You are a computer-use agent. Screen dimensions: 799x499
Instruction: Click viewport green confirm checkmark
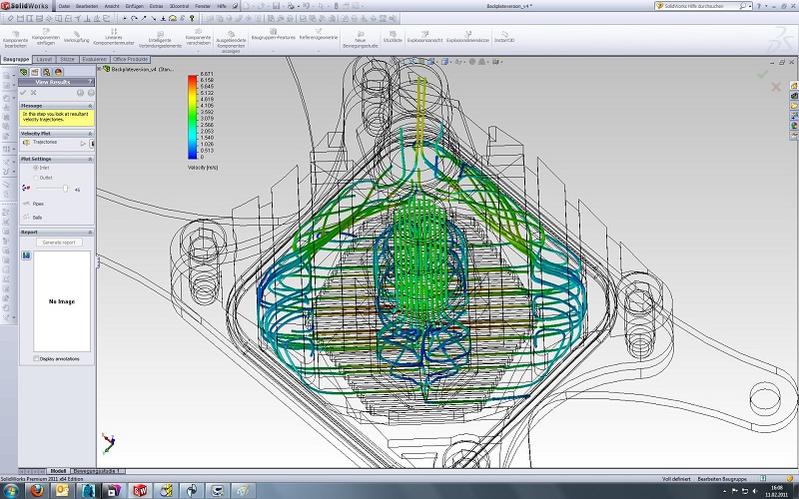tap(762, 75)
